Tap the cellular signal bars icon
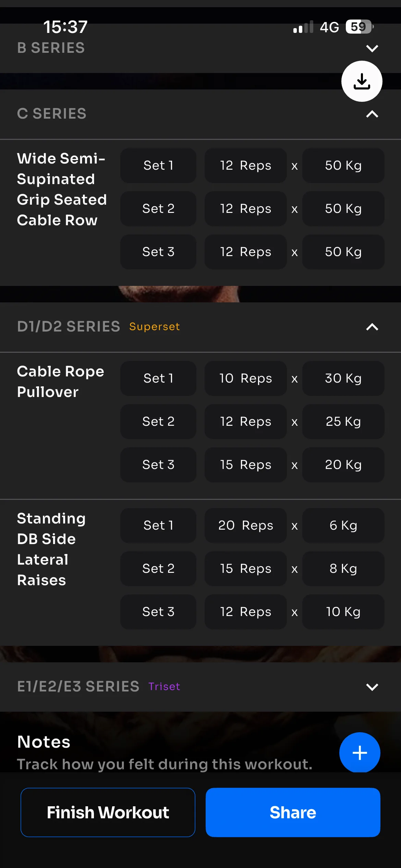Viewport: 401px width, 868px height. (x=303, y=27)
